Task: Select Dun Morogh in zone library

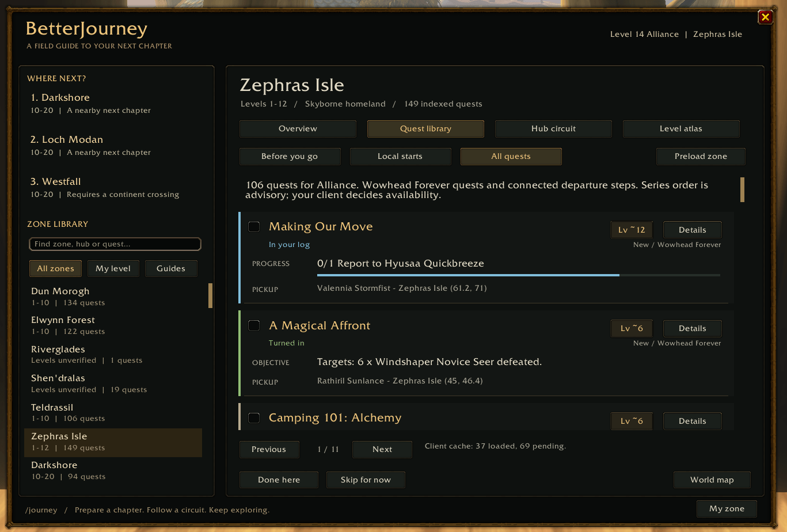Action: point(113,297)
